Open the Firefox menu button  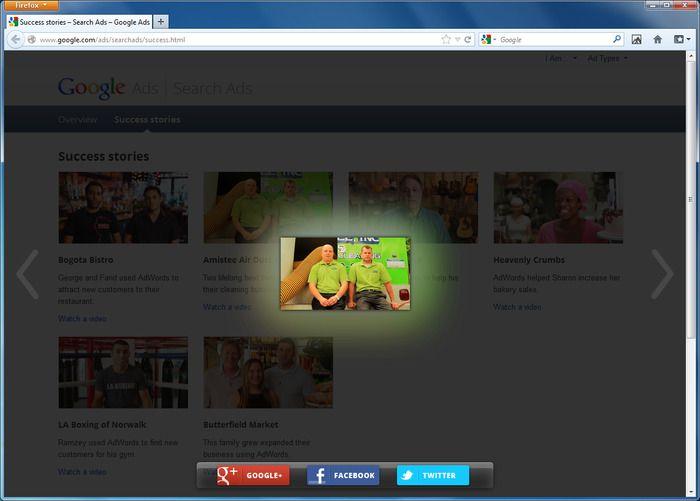[31, 5]
